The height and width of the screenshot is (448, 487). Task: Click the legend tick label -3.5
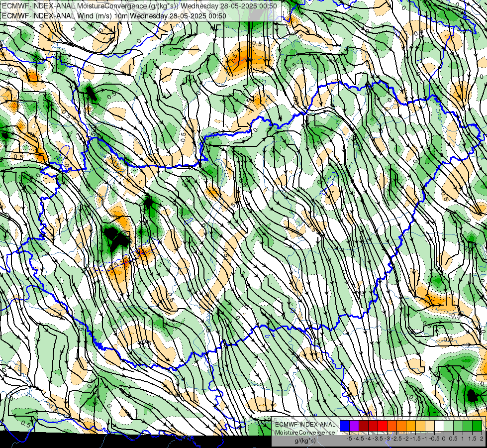point(378,439)
